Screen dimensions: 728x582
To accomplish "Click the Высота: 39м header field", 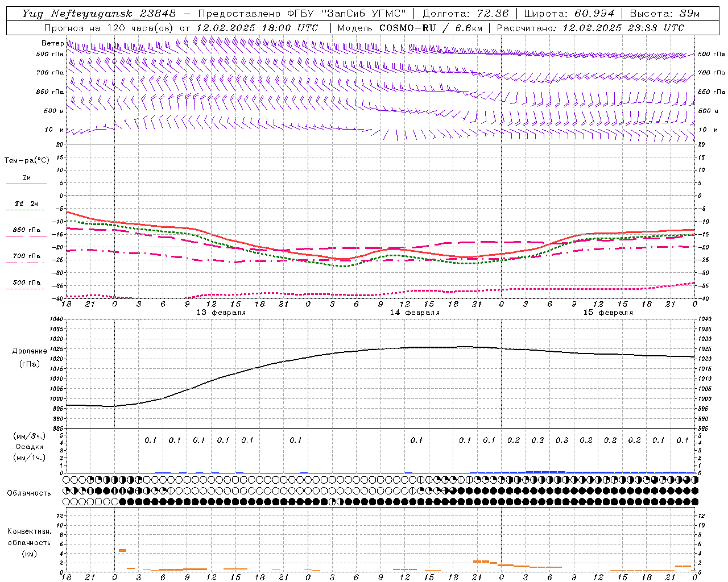I will [665, 14].
